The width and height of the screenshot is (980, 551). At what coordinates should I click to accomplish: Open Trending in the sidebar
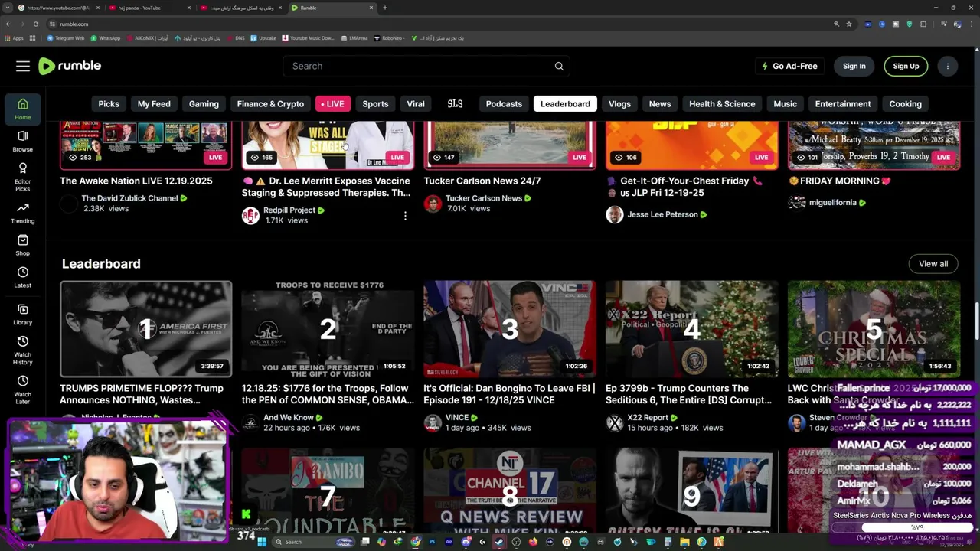tap(23, 214)
